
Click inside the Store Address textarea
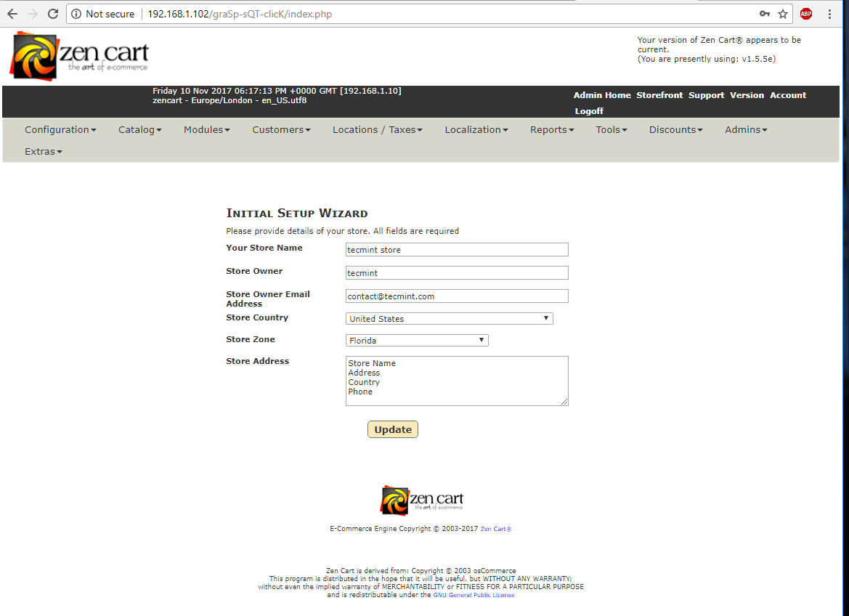(x=457, y=381)
